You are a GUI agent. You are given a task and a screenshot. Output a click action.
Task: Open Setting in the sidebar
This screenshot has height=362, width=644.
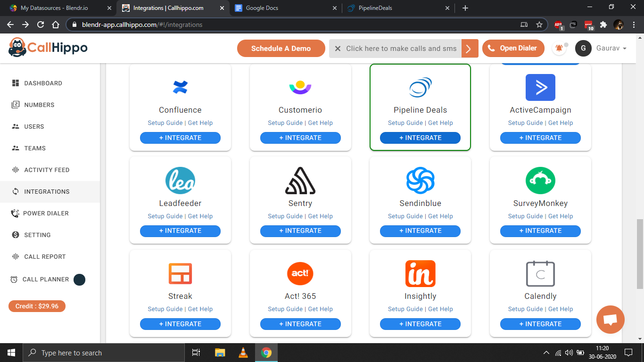pos(50,235)
